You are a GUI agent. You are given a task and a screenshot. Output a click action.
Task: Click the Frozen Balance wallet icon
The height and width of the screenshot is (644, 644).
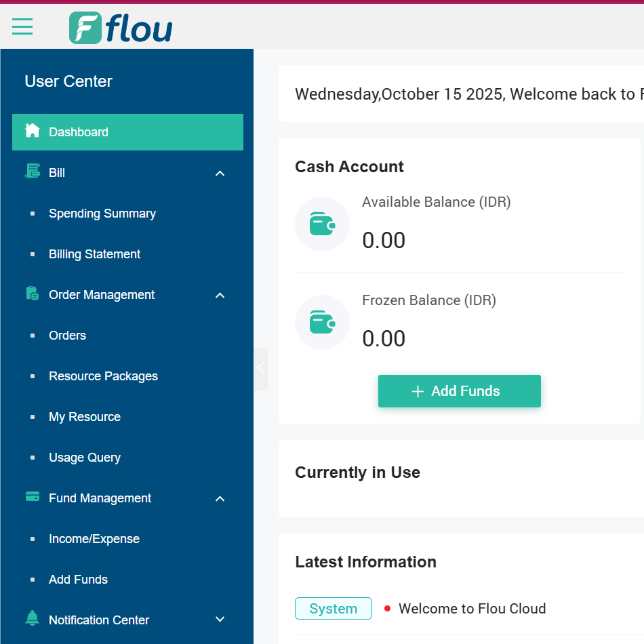[x=322, y=323]
